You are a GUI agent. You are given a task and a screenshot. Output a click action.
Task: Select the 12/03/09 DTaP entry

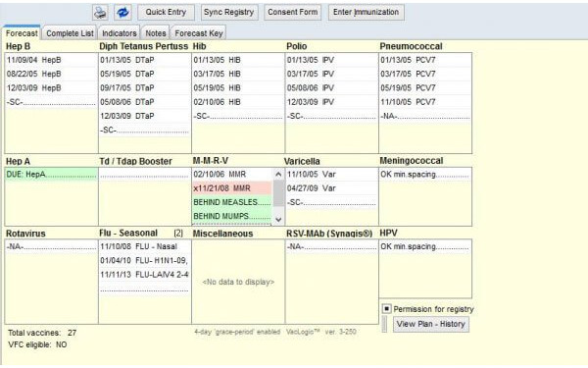[144, 116]
